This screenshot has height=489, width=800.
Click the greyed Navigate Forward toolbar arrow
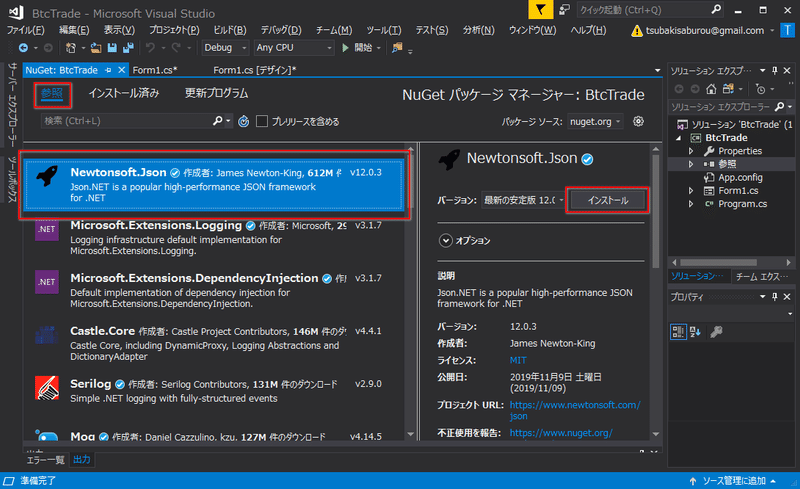coord(48,47)
